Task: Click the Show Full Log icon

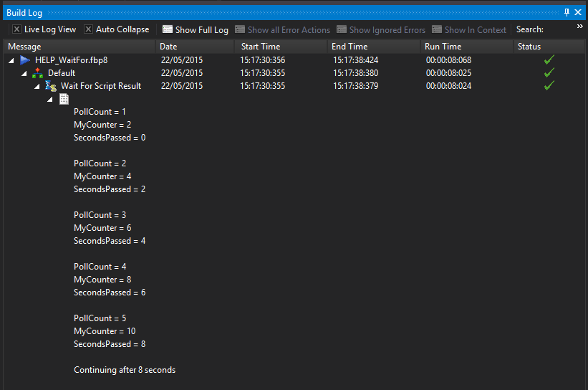Action: tap(168, 29)
